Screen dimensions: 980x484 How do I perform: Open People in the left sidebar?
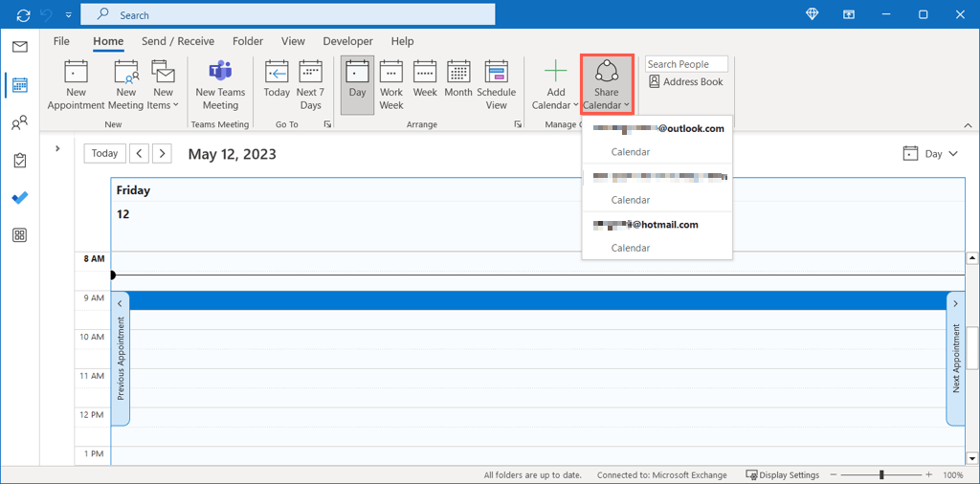[20, 123]
